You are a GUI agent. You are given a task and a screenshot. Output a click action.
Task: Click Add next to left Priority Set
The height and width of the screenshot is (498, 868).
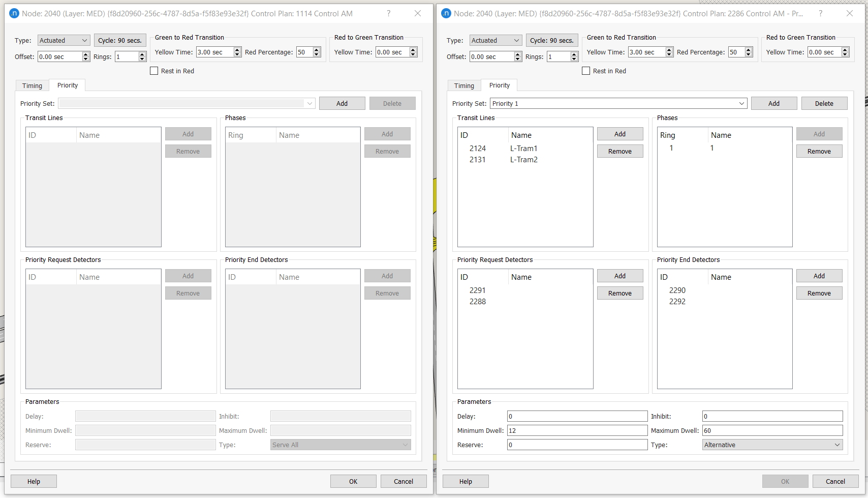[x=342, y=104]
